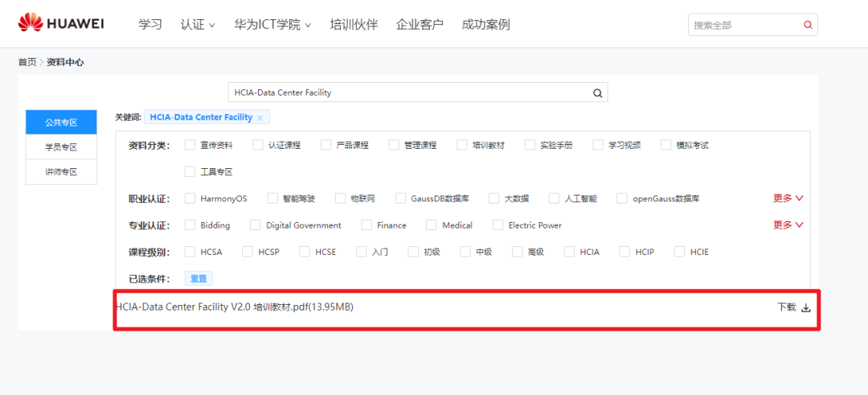The image size is (868, 395).
Task: Check the openGauss数据库 checkbox
Action: click(x=622, y=199)
